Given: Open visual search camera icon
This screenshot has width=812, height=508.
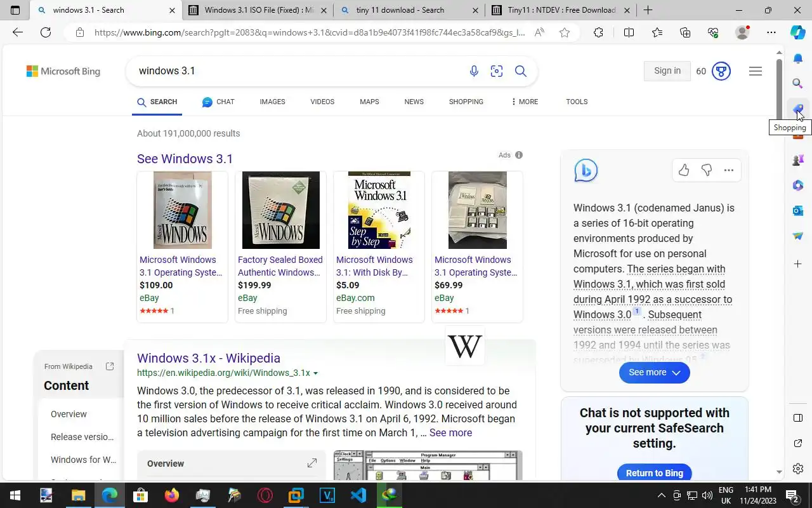Looking at the screenshot, I should 497,71.
